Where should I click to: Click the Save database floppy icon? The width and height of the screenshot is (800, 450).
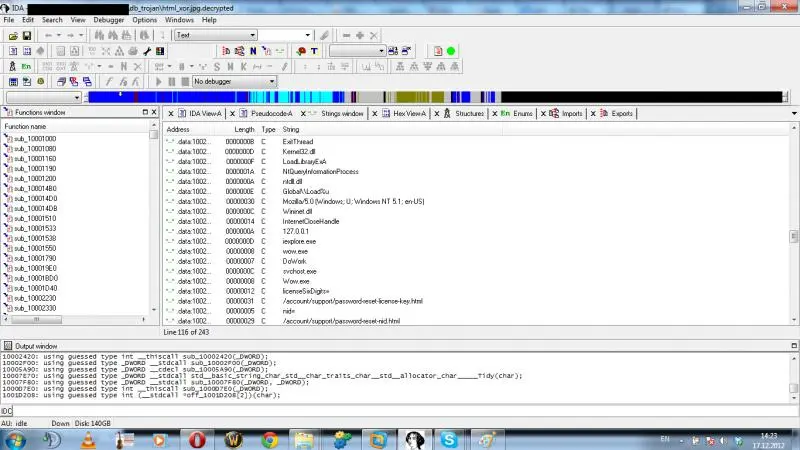pyautogui.click(x=27, y=35)
